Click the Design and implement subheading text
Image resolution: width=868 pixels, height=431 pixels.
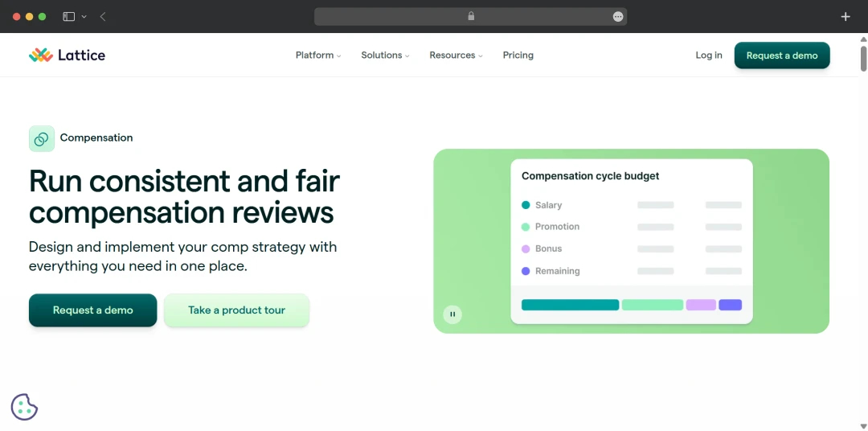[x=182, y=257]
